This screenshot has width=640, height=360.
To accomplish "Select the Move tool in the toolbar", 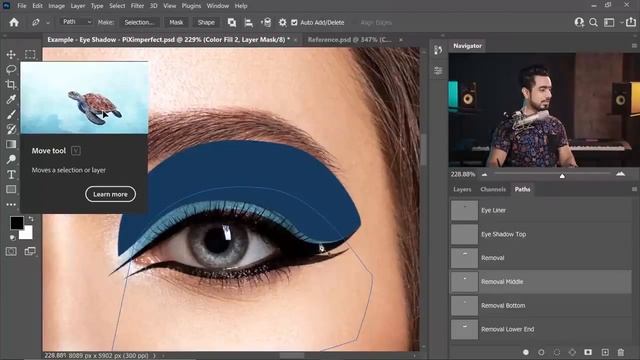I will 11,54.
